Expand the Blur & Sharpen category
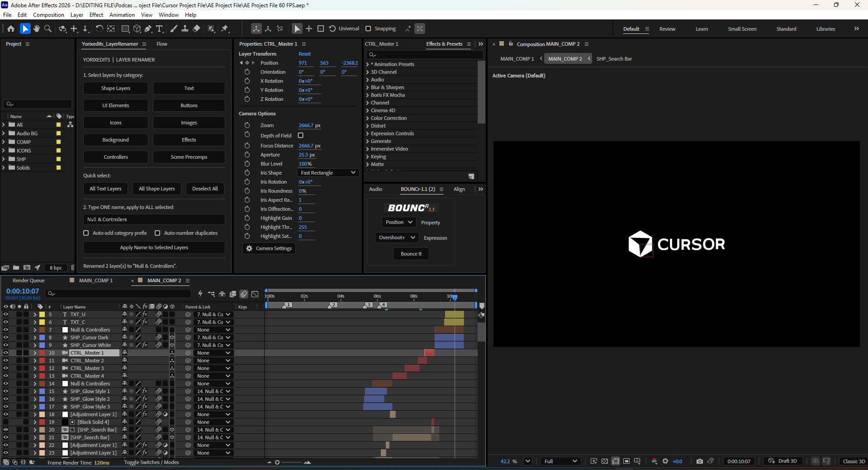This screenshot has height=470, width=868. [367, 87]
